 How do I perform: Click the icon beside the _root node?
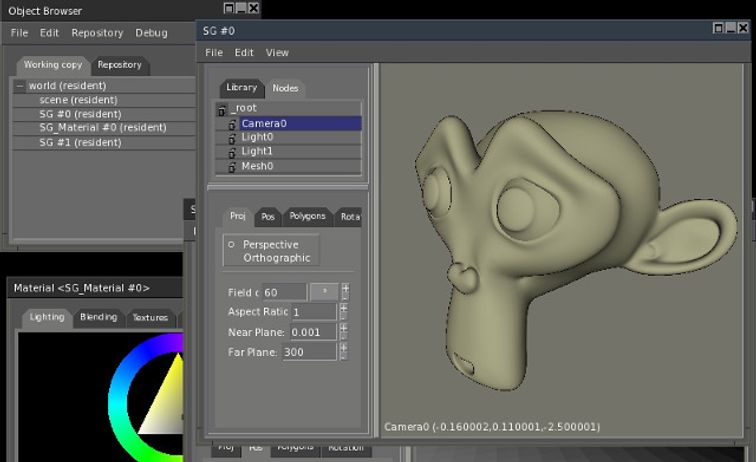[x=221, y=109]
